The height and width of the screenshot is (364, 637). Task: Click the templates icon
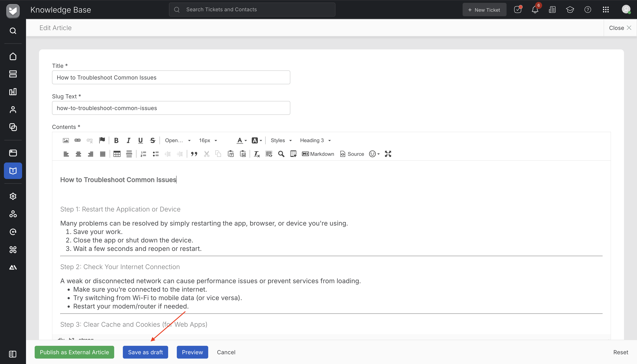[x=293, y=154]
